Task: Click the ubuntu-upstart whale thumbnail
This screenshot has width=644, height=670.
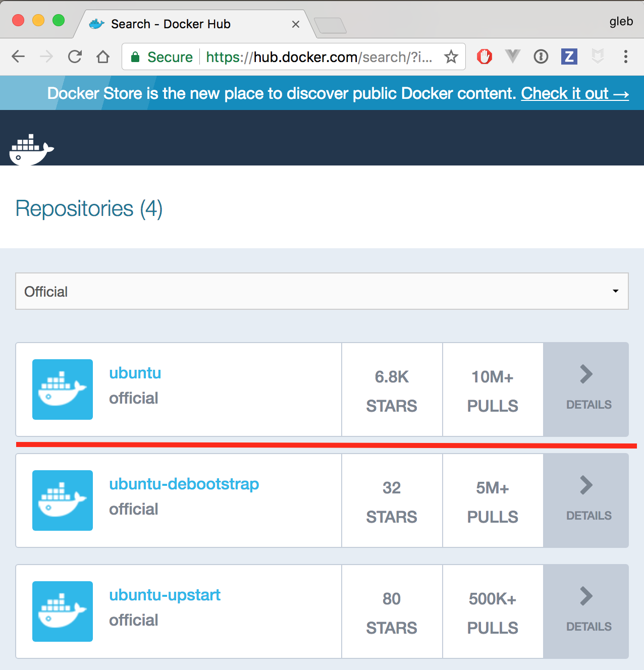Action: 63,611
